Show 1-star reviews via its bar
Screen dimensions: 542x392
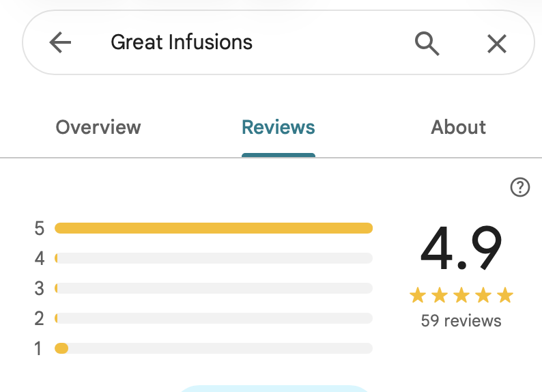(x=214, y=348)
